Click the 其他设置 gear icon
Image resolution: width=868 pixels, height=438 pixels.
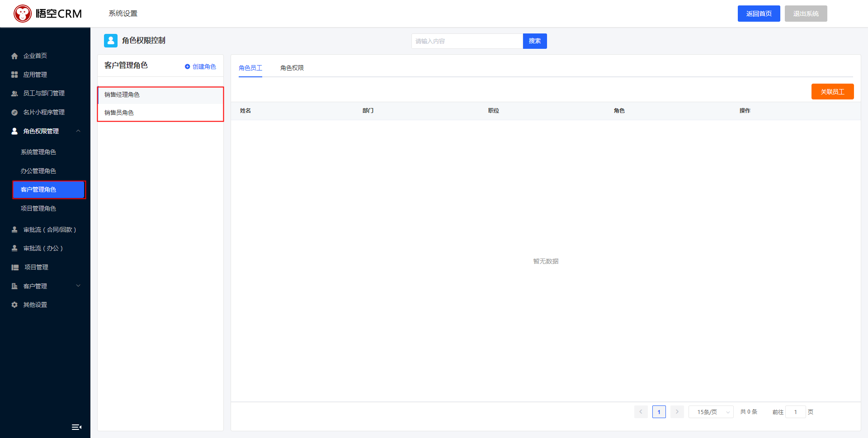tap(14, 305)
